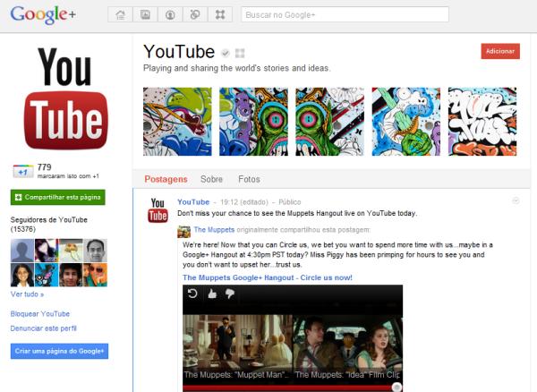
Task: Click follower avatar with orange sunglasses
Action: point(95,275)
